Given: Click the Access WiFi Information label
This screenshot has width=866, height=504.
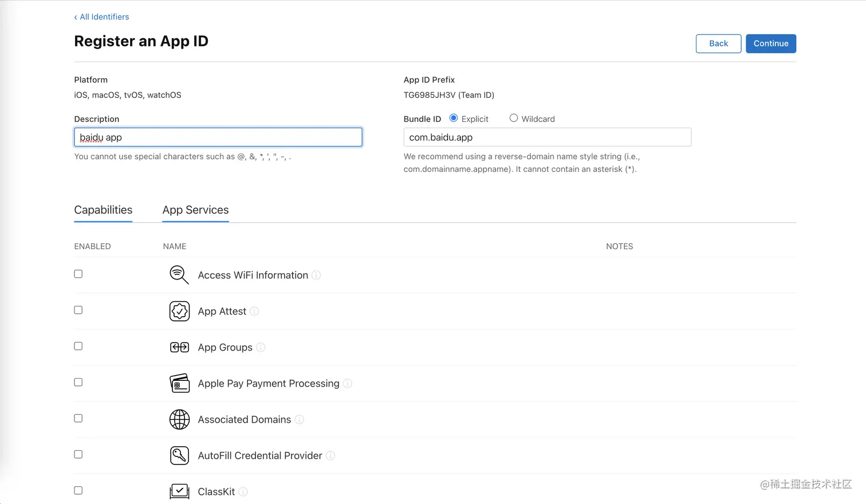Looking at the screenshot, I should (x=253, y=275).
